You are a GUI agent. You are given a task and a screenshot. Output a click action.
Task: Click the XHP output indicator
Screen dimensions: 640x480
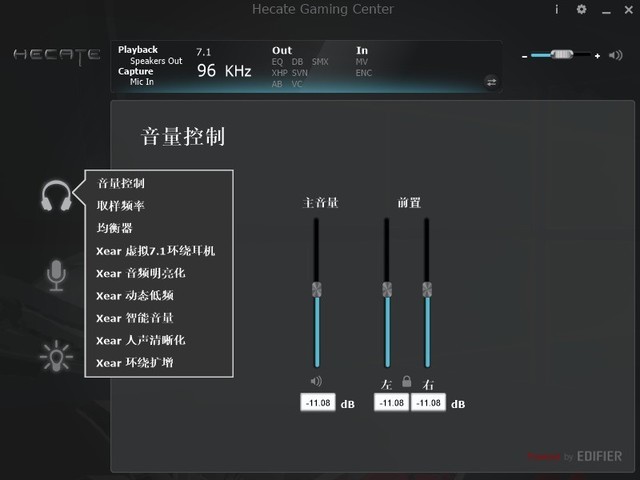[x=280, y=73]
